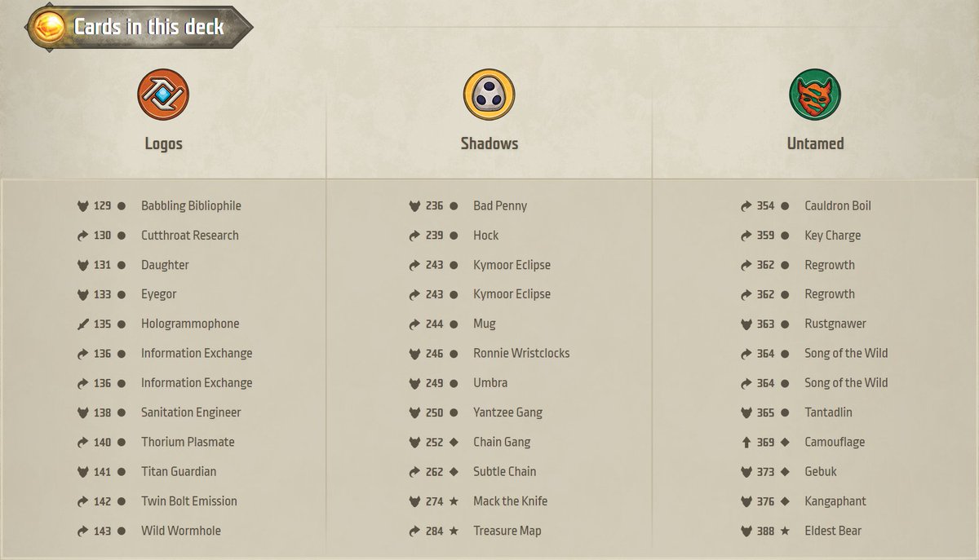979x560 pixels.
Task: Click the common circle icon beside Sanitation Engineer
Action: 122,413
